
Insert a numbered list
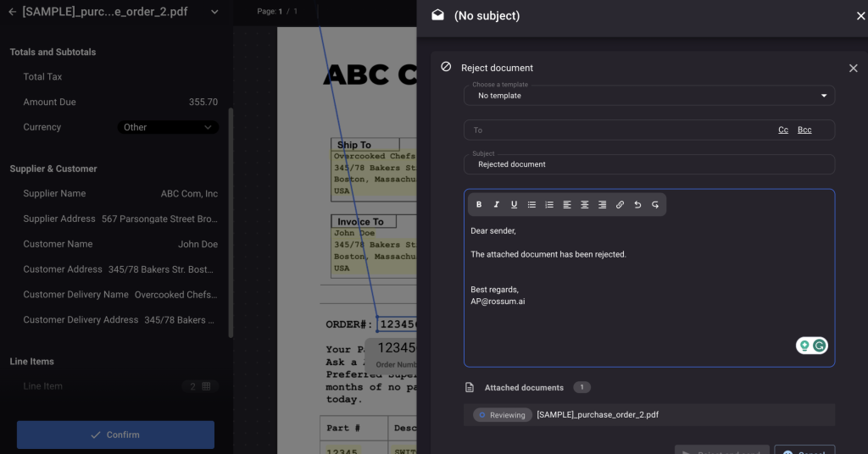coord(549,205)
